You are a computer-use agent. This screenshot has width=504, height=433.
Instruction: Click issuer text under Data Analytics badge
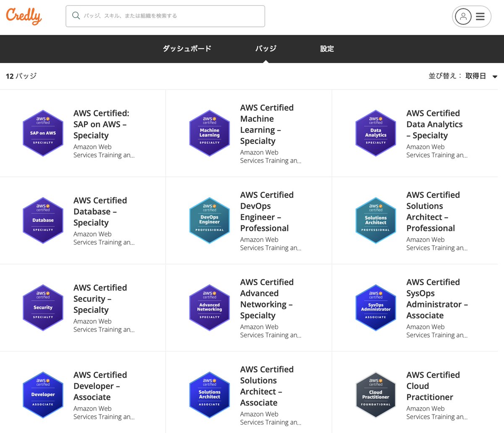(437, 151)
